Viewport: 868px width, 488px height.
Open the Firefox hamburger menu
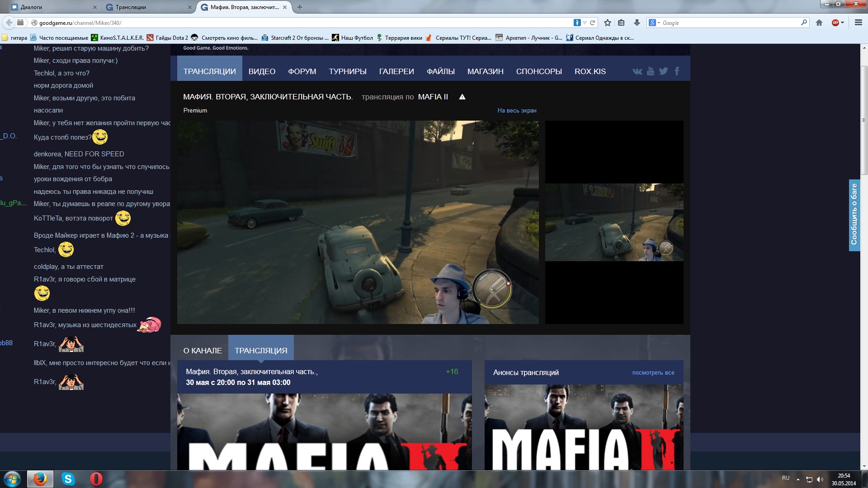click(x=858, y=23)
